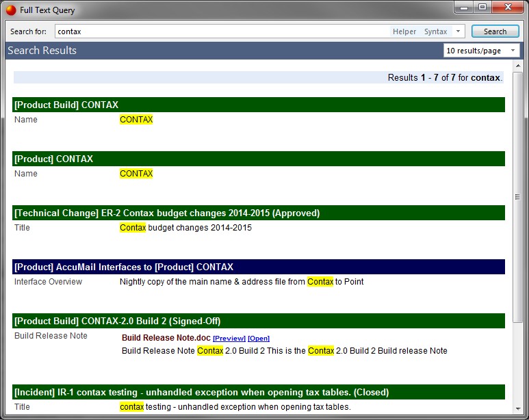Click the 'Nightly copy of the main name' overview text
The width and height of the screenshot is (529, 420).
pyautogui.click(x=242, y=282)
